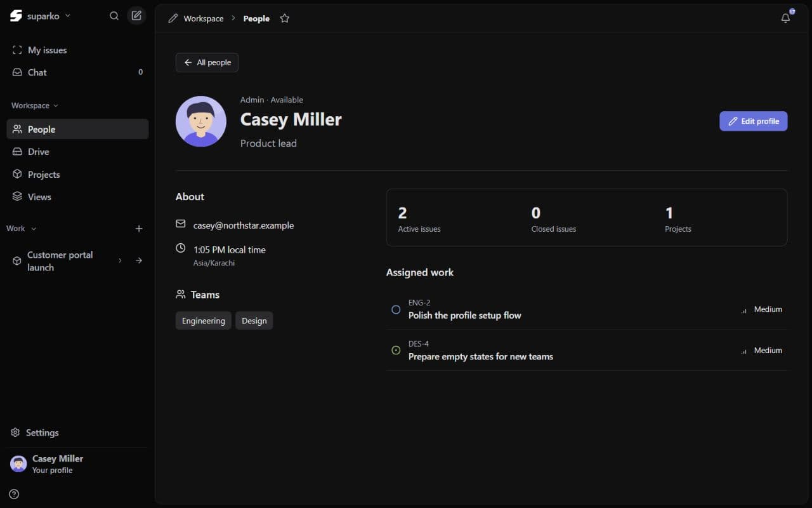
Task: Collapse the Workspace sidebar section
Action: point(35,105)
